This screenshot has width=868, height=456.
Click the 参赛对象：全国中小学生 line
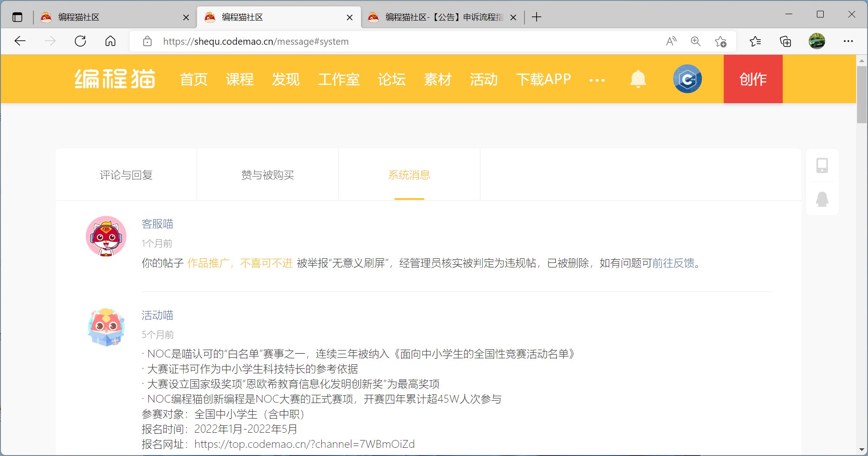point(224,414)
